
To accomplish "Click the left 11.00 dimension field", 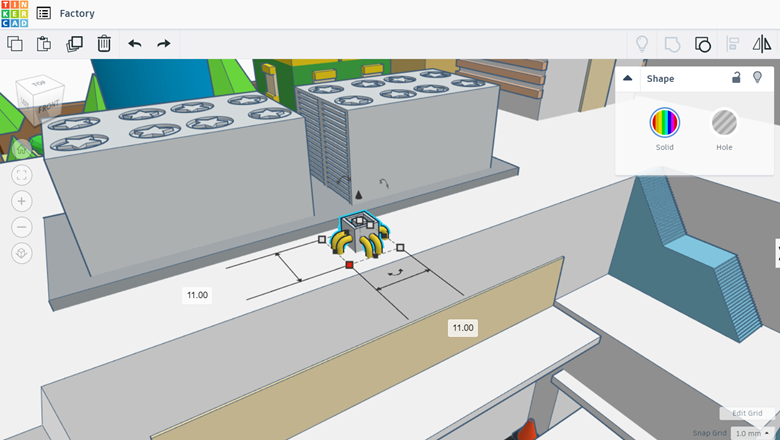I will (x=197, y=295).
